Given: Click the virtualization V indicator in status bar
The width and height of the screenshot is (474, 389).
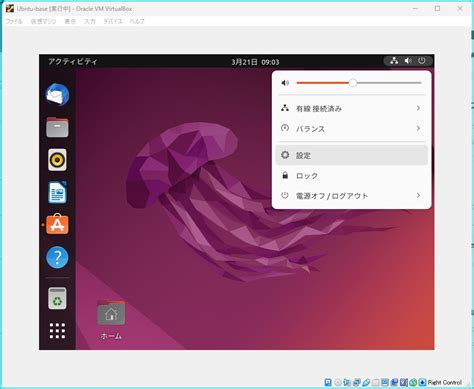Looking at the screenshot, I should coord(404,382).
